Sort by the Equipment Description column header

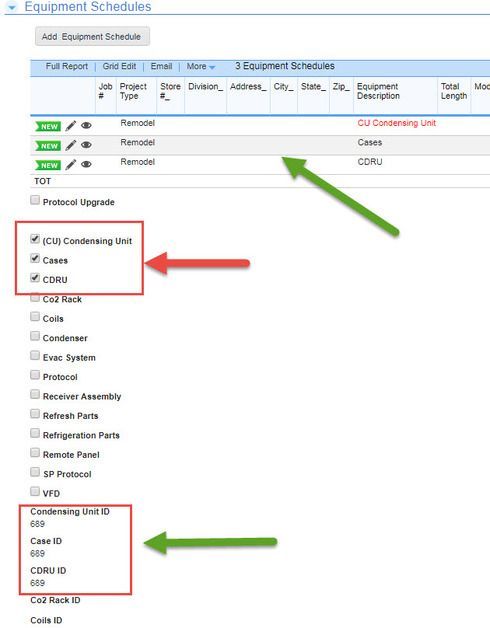click(x=378, y=91)
